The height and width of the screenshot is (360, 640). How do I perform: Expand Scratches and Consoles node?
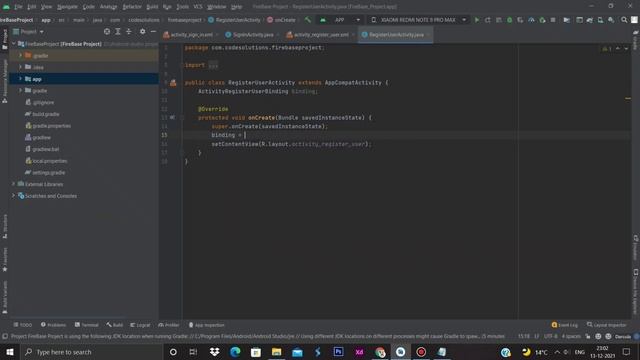point(14,196)
